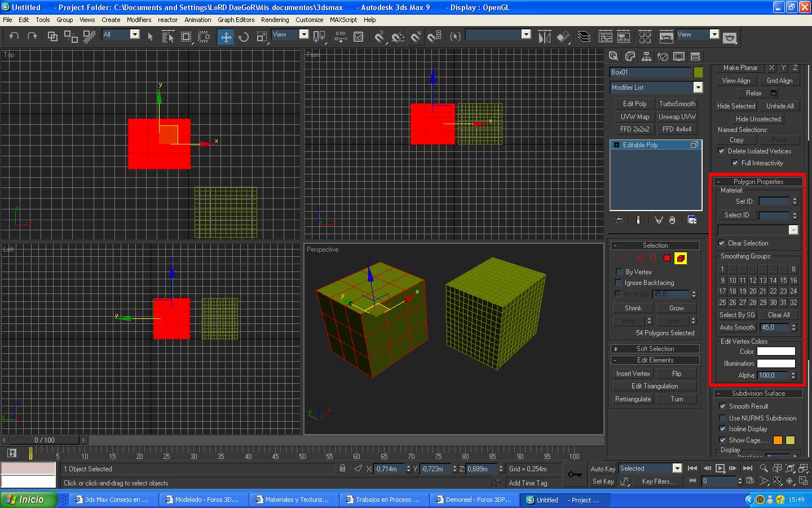Enable Use NURMS Subdivision checkbox

(x=722, y=418)
